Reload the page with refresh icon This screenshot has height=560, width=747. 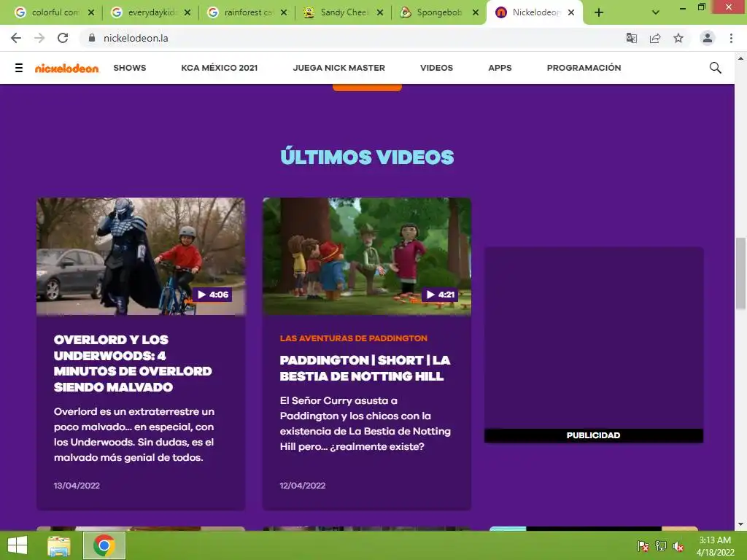[x=63, y=38]
